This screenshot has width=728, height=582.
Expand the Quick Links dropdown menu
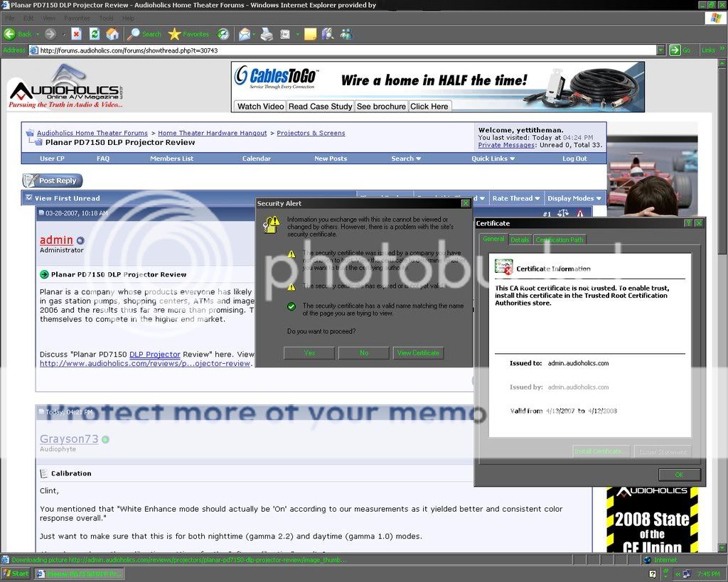493,158
